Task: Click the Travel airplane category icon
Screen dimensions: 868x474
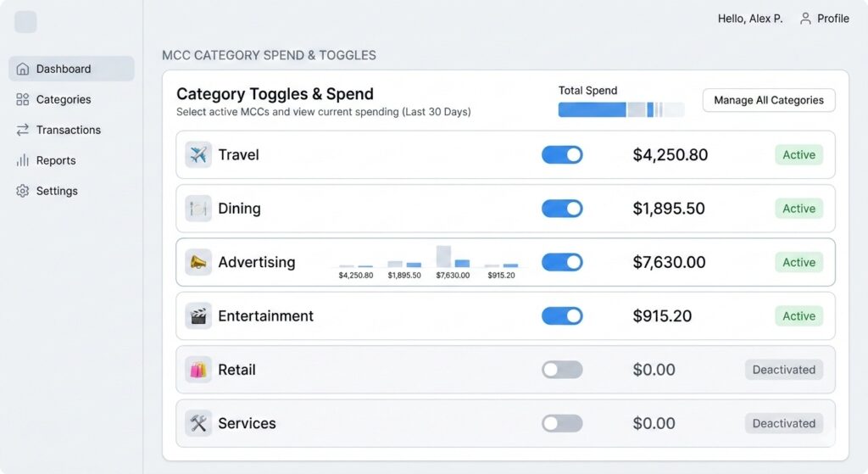Action: pyautogui.click(x=198, y=154)
